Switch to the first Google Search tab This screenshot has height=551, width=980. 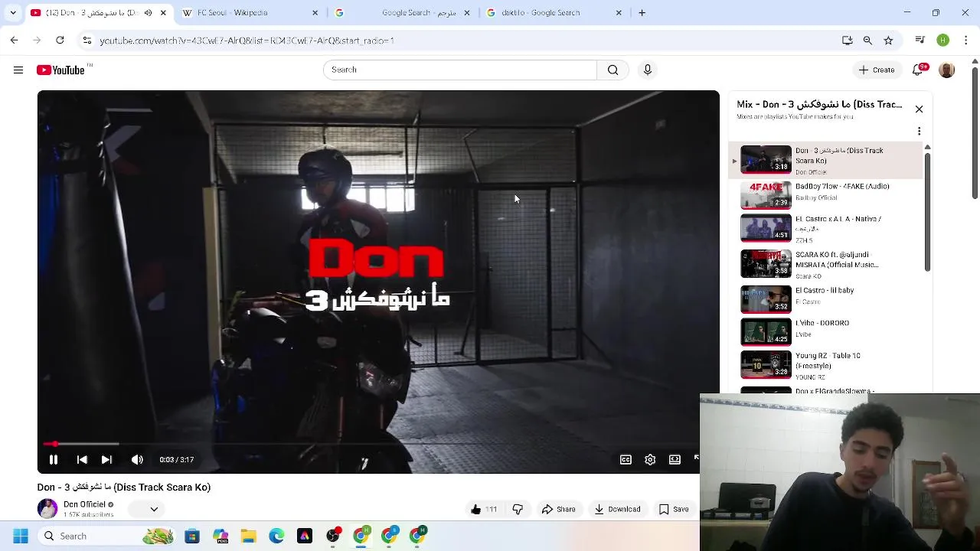[x=403, y=12]
